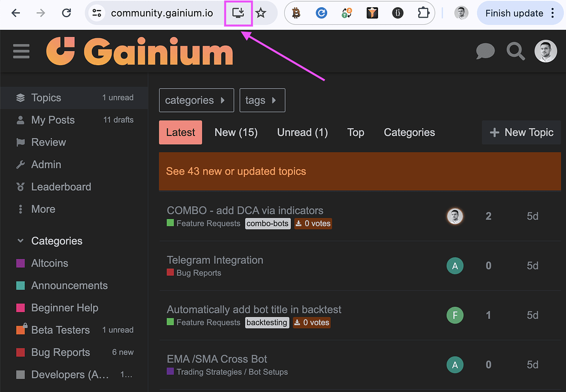Open the browser extensions puzzle icon
The image size is (566, 392).
pyautogui.click(x=423, y=13)
